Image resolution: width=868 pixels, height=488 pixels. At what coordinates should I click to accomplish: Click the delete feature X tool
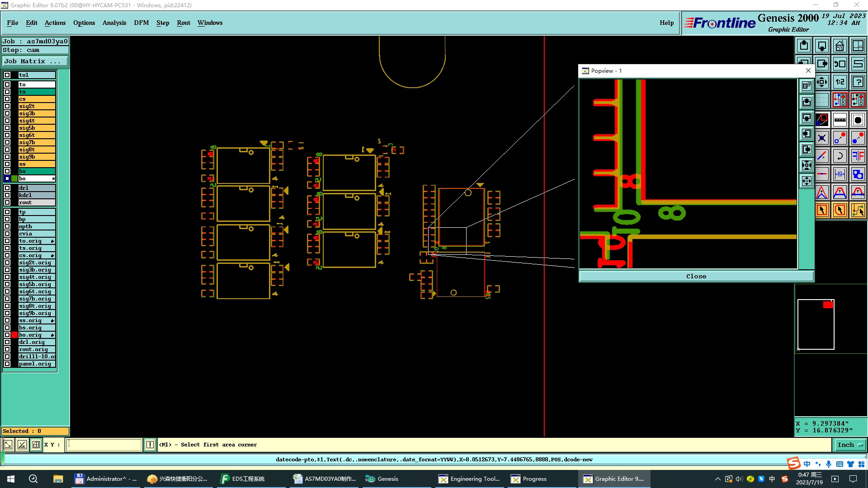(x=822, y=138)
